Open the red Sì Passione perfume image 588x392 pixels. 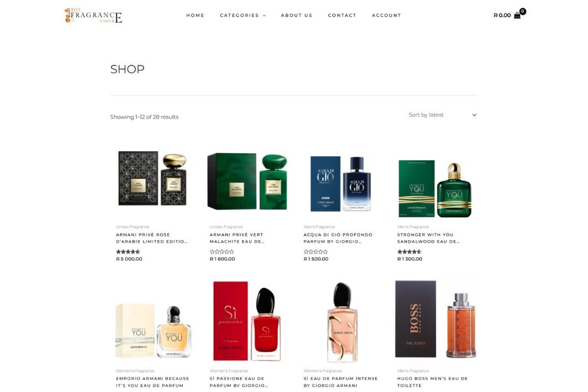click(247, 321)
